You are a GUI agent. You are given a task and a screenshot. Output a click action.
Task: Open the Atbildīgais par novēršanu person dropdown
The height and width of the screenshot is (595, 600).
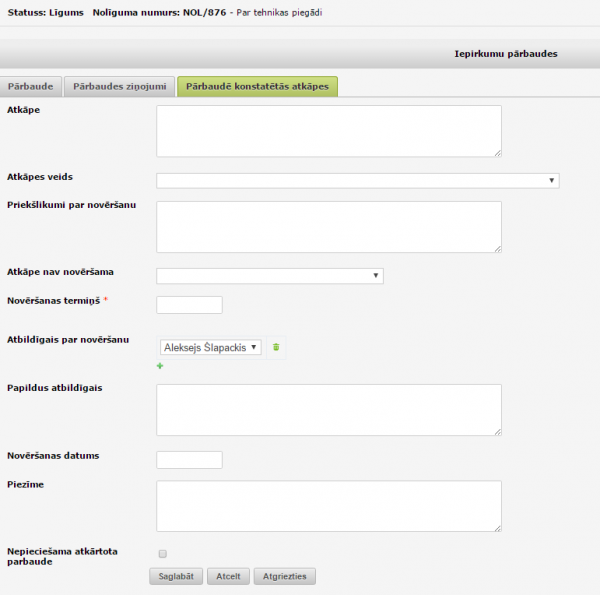tap(211, 347)
